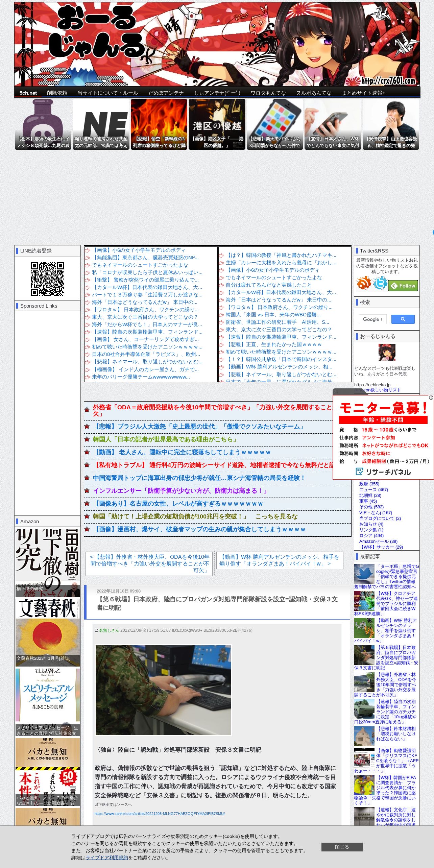Open category Amazonセール (39)
434x868 pixels.
(378, 541)
